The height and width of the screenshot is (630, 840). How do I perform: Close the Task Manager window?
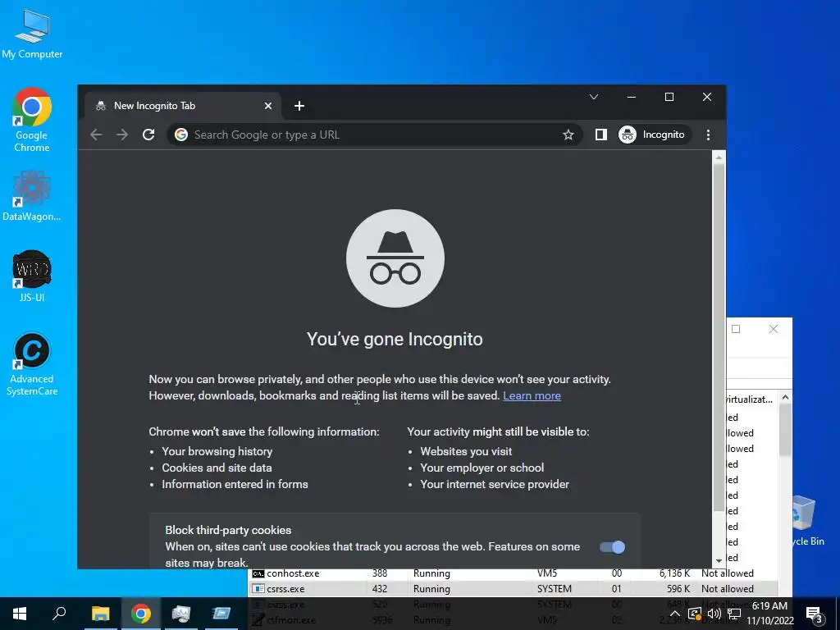pos(773,329)
